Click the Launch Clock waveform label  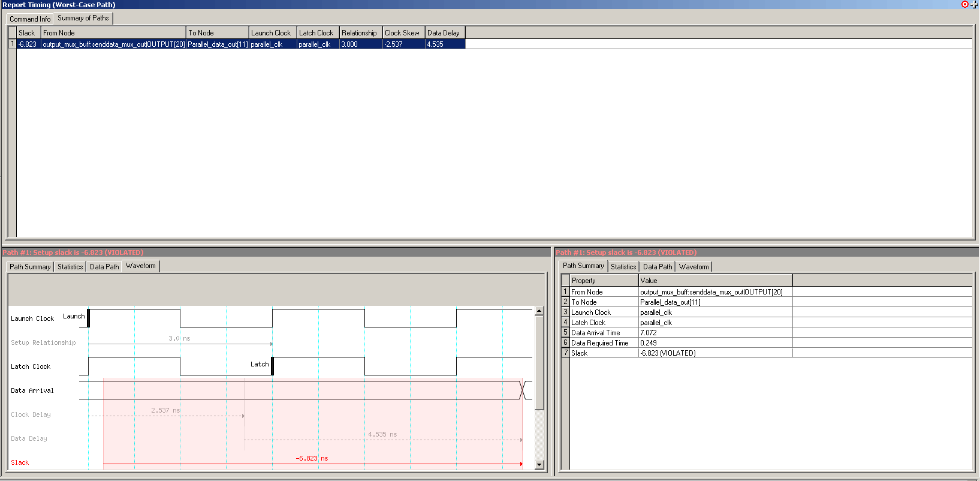point(32,318)
